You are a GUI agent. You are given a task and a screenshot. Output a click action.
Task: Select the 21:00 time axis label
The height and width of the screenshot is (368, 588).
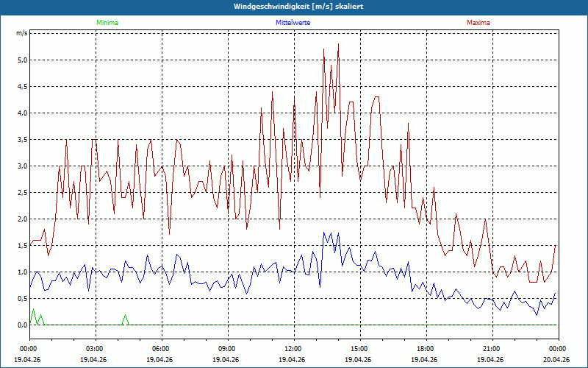click(x=492, y=349)
